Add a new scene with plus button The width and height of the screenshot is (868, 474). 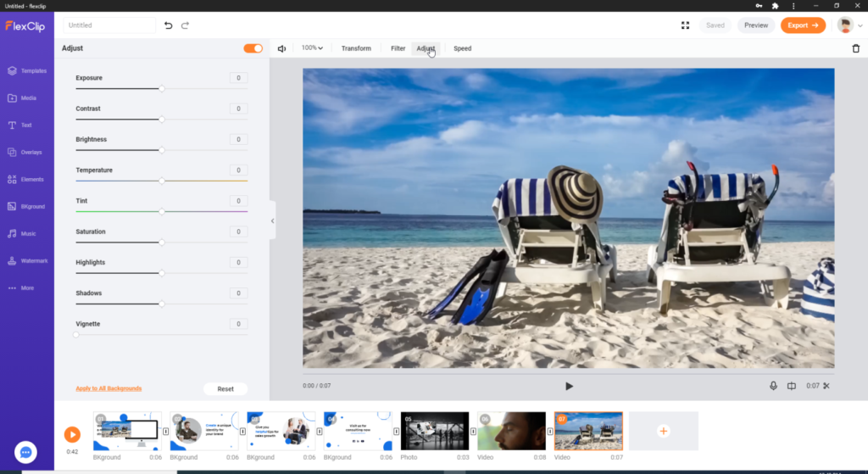click(664, 432)
